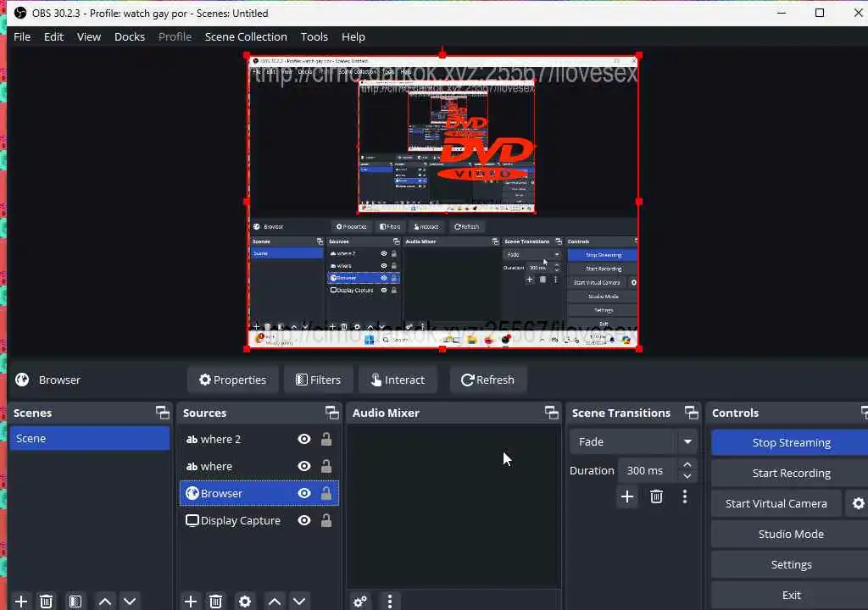The width and height of the screenshot is (868, 610).
Task: Undock the Scene Transitions panel
Action: pyautogui.click(x=692, y=413)
